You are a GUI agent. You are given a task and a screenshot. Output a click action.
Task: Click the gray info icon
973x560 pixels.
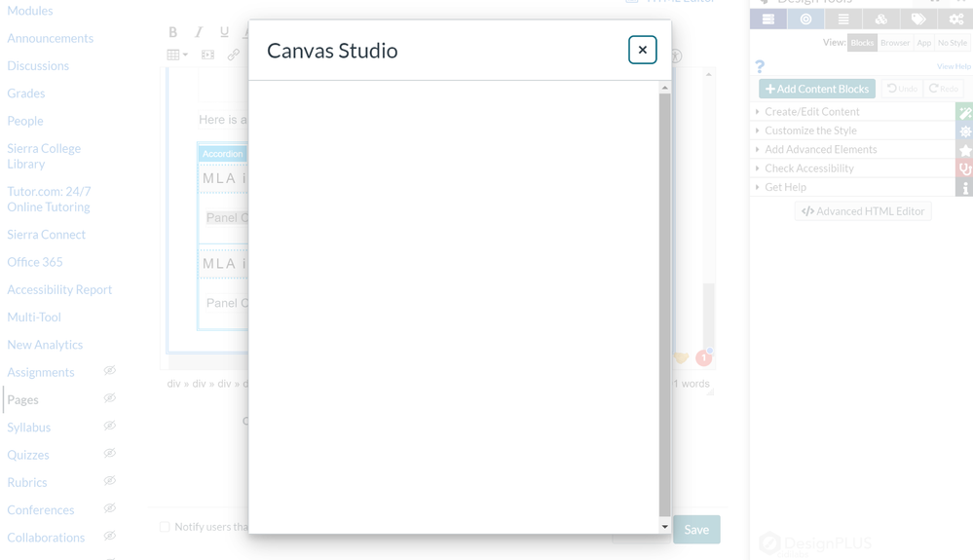pyautogui.click(x=964, y=188)
